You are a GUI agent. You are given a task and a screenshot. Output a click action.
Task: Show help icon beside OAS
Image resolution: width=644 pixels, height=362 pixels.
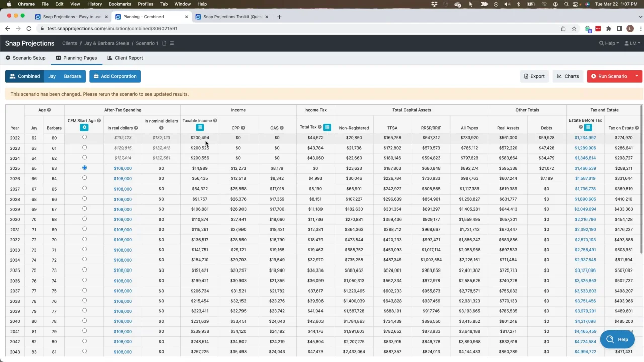pos(281,128)
